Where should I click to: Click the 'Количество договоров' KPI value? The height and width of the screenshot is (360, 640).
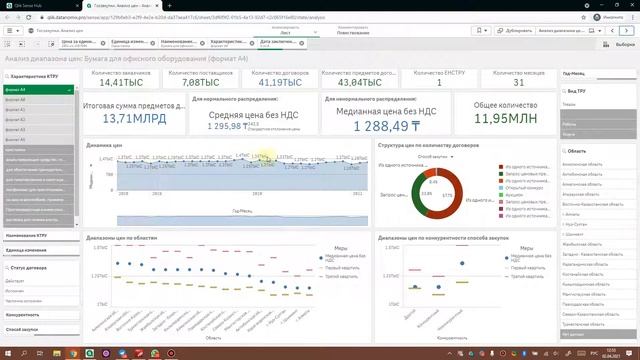coord(280,82)
